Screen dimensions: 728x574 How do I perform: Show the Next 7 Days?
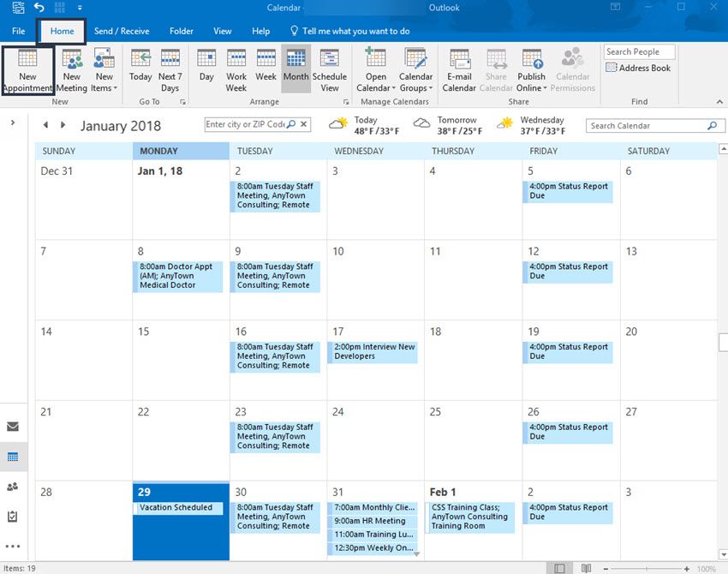(x=170, y=70)
